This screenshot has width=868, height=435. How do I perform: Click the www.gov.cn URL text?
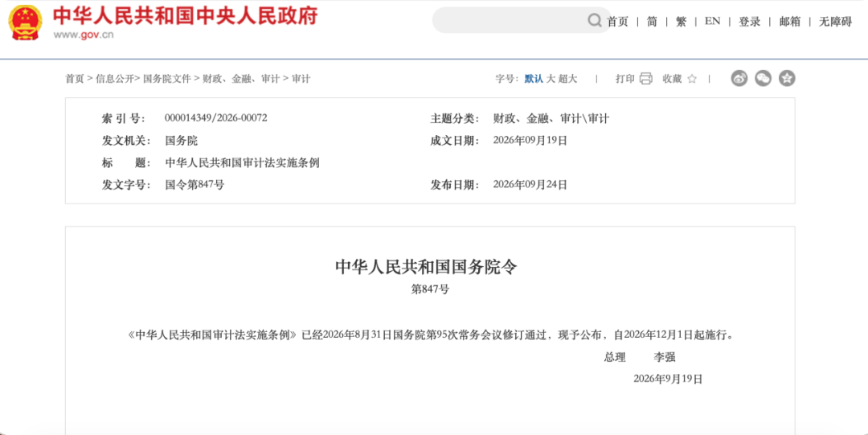click(x=84, y=35)
